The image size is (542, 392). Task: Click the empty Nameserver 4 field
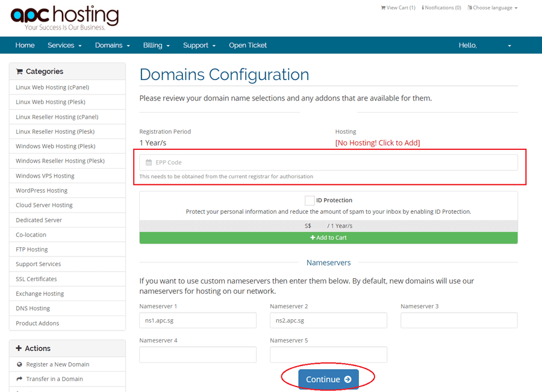tap(198, 355)
